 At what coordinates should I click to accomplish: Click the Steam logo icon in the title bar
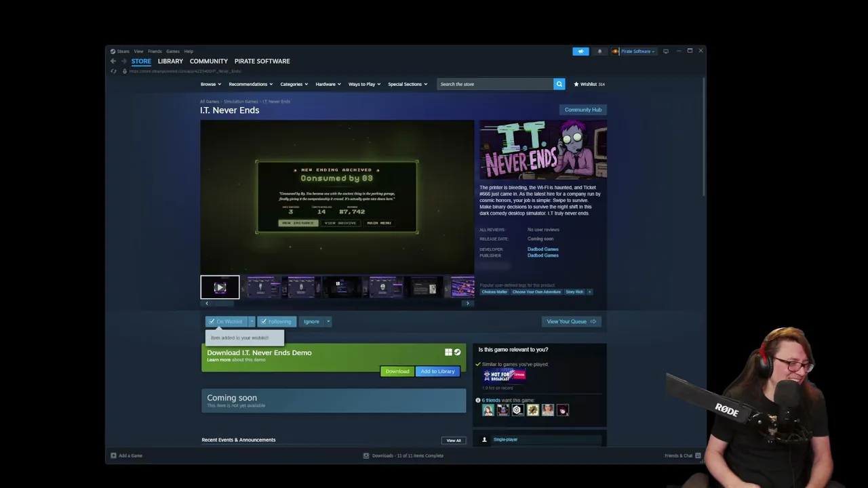[x=113, y=52]
